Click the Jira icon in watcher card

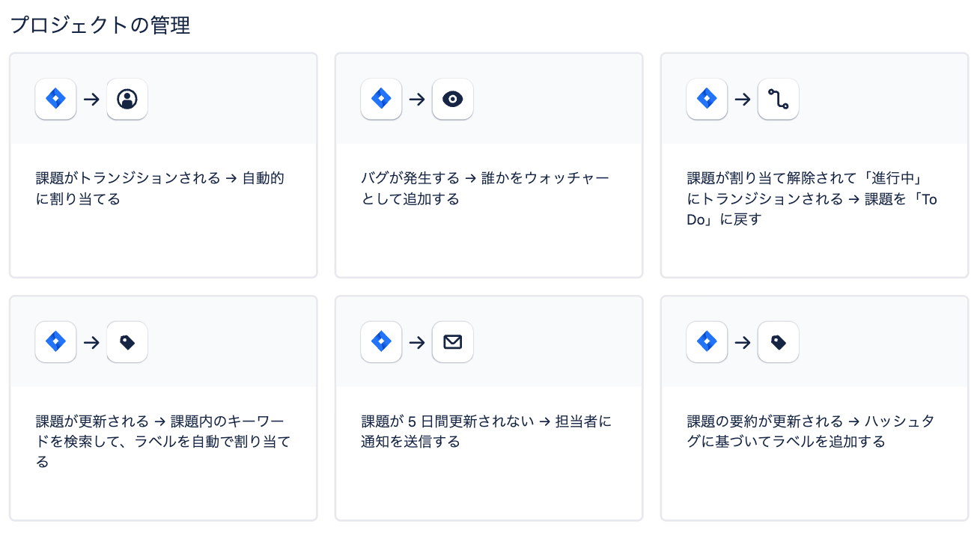coord(382,99)
